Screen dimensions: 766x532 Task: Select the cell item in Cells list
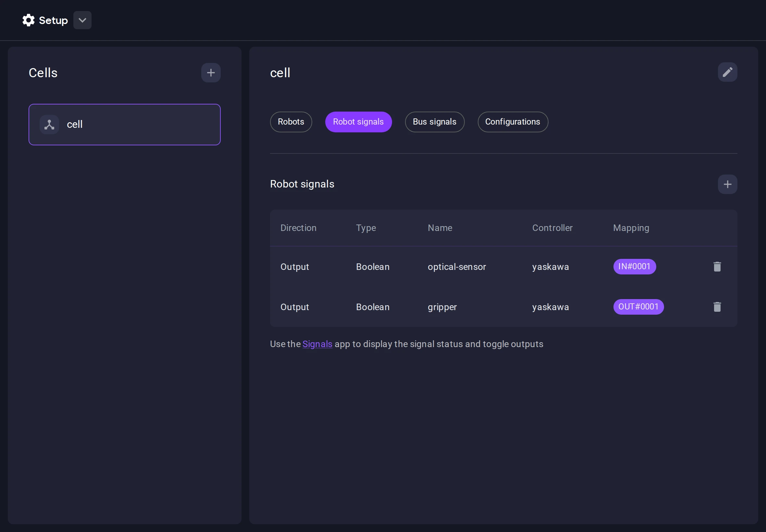[x=124, y=125]
